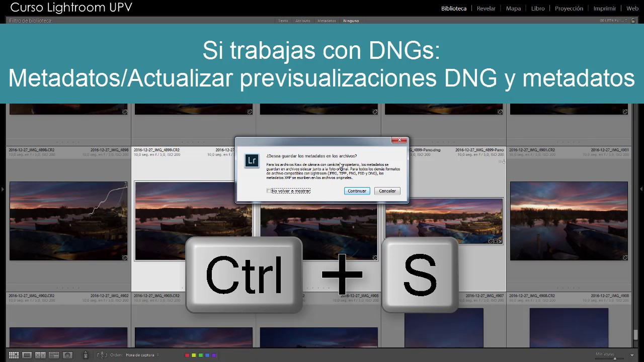
Task: Click panorama thumbnail badge icons
Action: tap(496, 241)
